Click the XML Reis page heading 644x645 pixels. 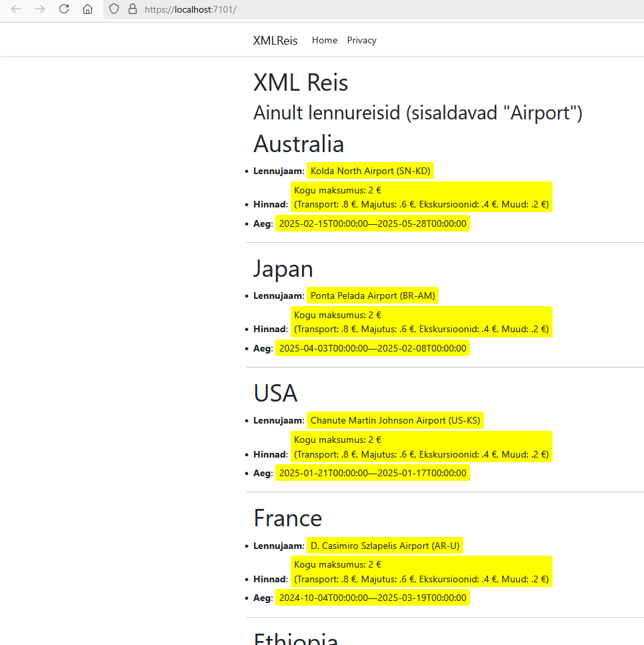(301, 83)
